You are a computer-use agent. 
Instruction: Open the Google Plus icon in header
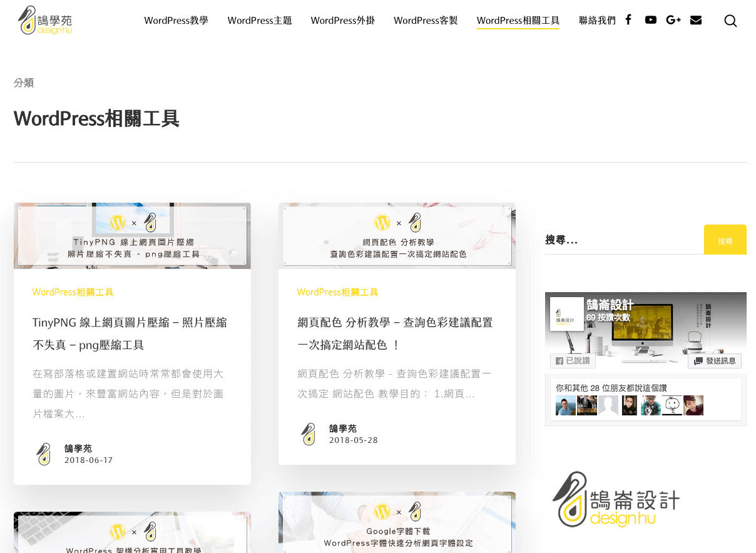click(x=673, y=20)
